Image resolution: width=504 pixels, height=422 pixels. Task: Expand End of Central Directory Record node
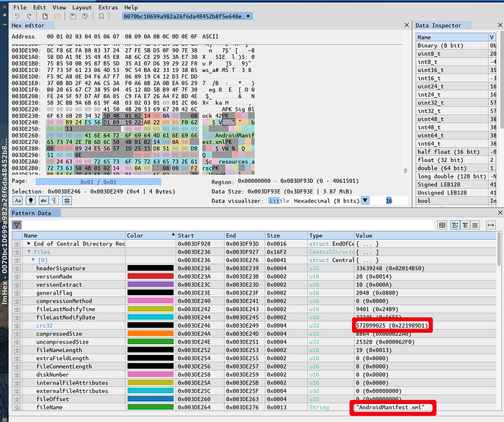click(29, 243)
